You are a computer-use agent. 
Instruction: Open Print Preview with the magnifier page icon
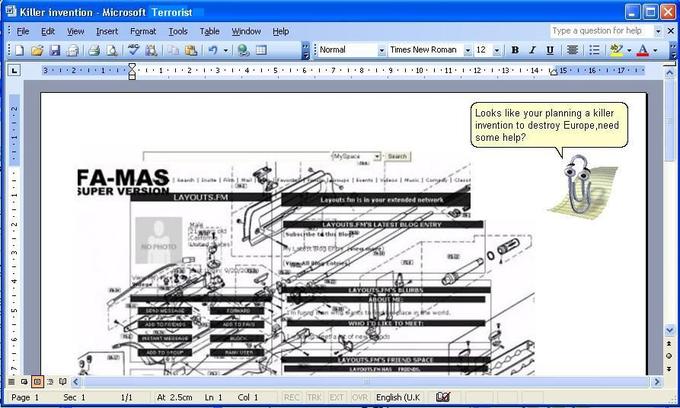(x=112, y=50)
